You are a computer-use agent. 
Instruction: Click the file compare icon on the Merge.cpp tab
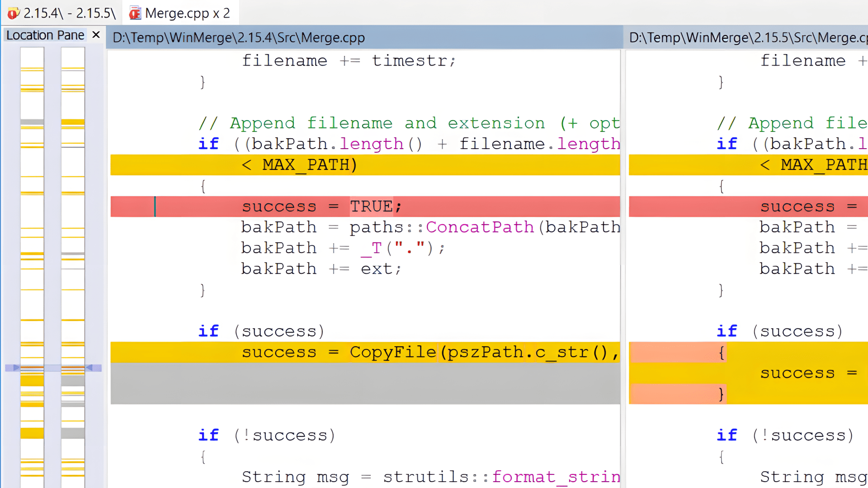tap(135, 13)
